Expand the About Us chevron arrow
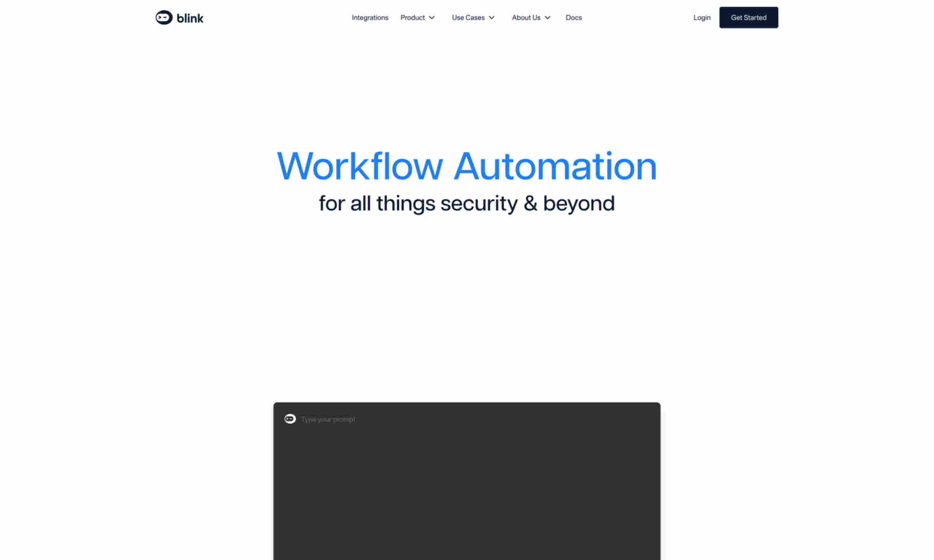Viewport: 934px width, 560px height. click(x=548, y=17)
